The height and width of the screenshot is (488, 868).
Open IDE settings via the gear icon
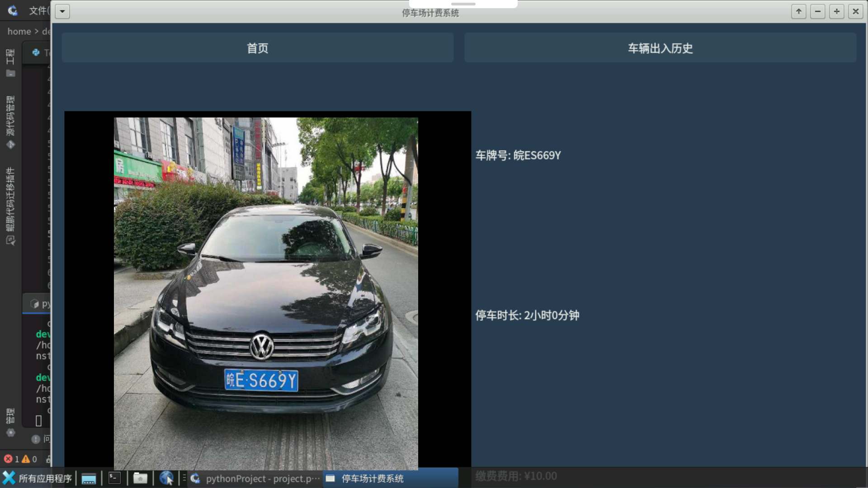tap(10, 432)
